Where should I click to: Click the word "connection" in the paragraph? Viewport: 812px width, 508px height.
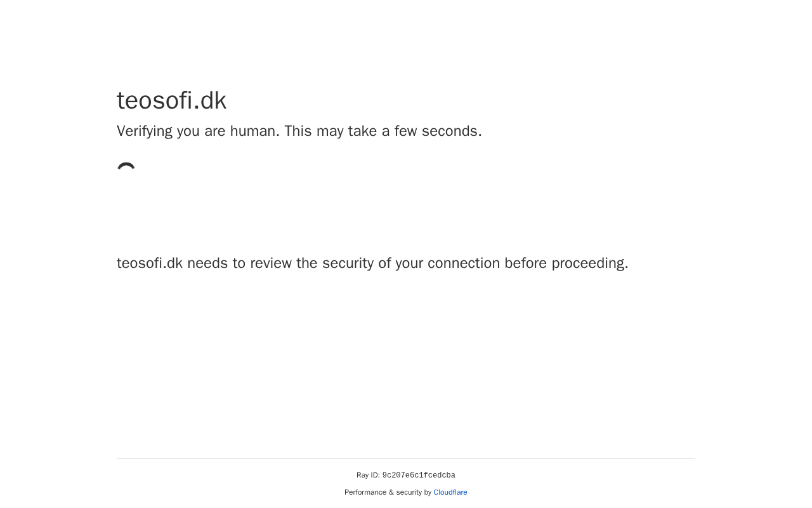[463, 264]
